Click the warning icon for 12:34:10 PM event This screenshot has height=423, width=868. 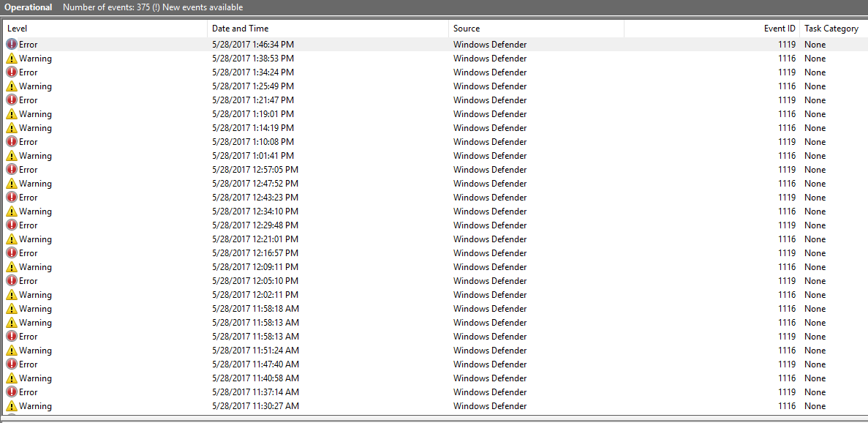coord(12,211)
